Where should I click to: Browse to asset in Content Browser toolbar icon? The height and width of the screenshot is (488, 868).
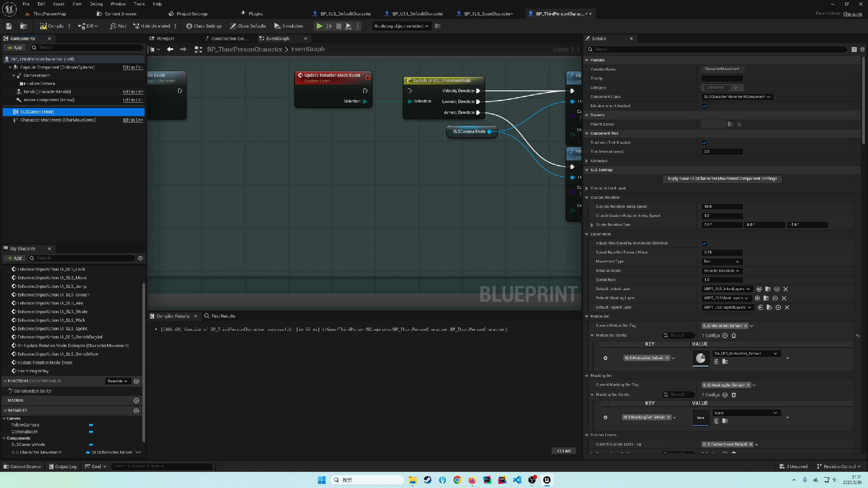point(24,26)
